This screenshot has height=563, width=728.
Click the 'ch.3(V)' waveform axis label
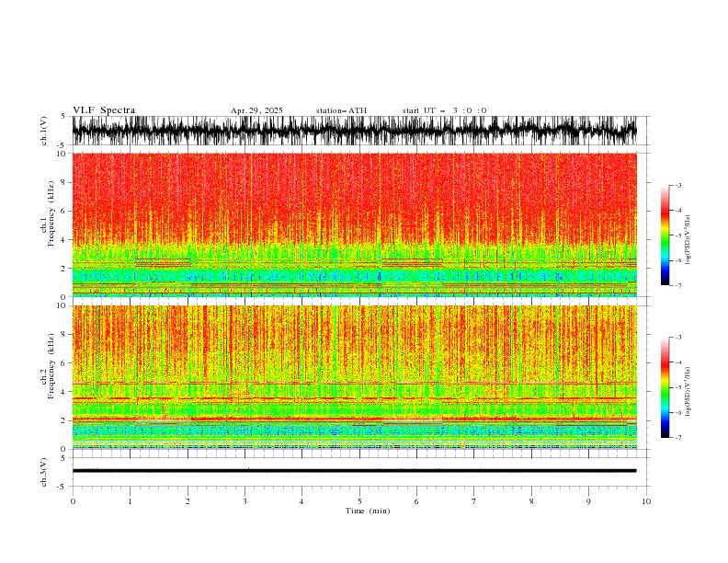coord(44,472)
